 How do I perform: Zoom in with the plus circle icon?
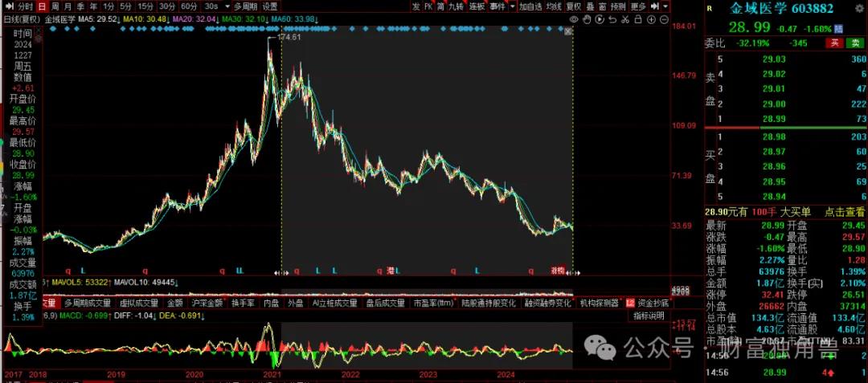[651, 20]
